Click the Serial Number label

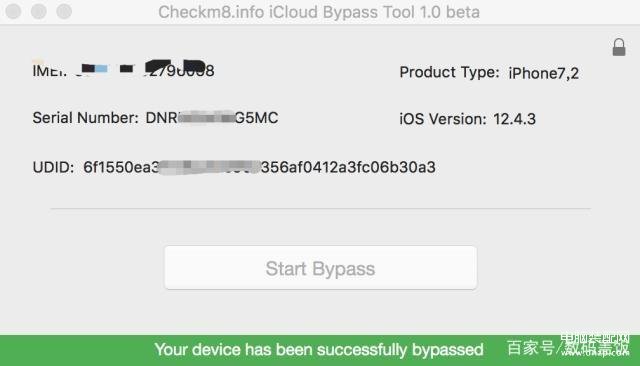coord(86,118)
